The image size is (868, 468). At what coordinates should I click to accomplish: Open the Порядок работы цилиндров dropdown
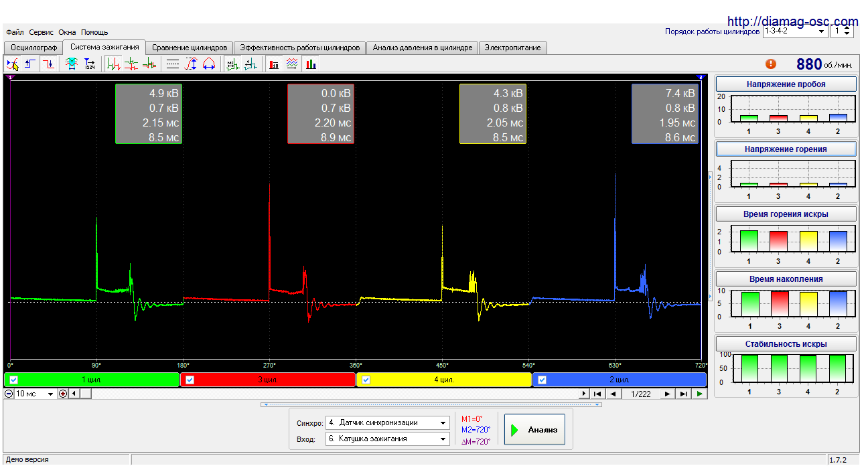click(795, 31)
